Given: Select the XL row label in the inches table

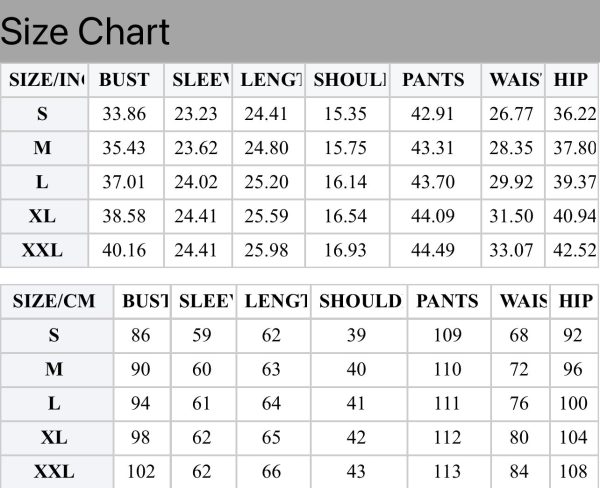Looking at the screenshot, I should click(x=44, y=216).
